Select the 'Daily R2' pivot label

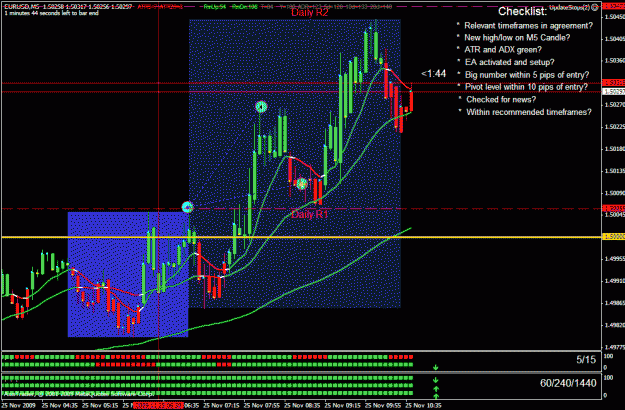pos(310,12)
